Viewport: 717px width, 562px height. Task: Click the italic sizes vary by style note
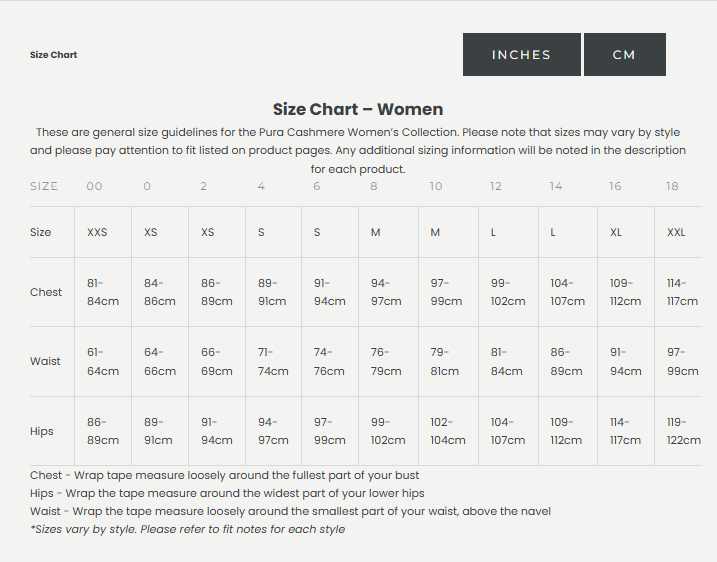[x=188, y=529]
